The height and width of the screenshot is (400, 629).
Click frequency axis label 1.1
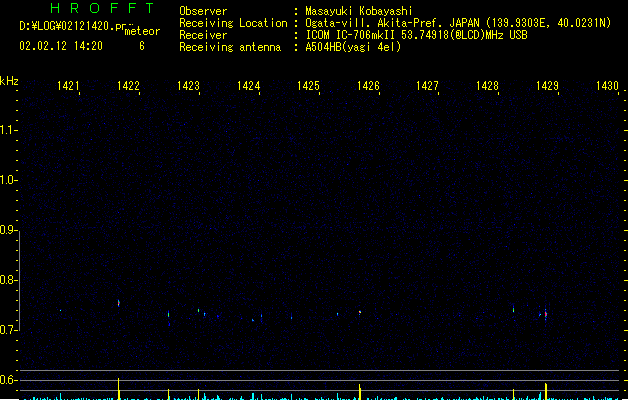coord(7,130)
